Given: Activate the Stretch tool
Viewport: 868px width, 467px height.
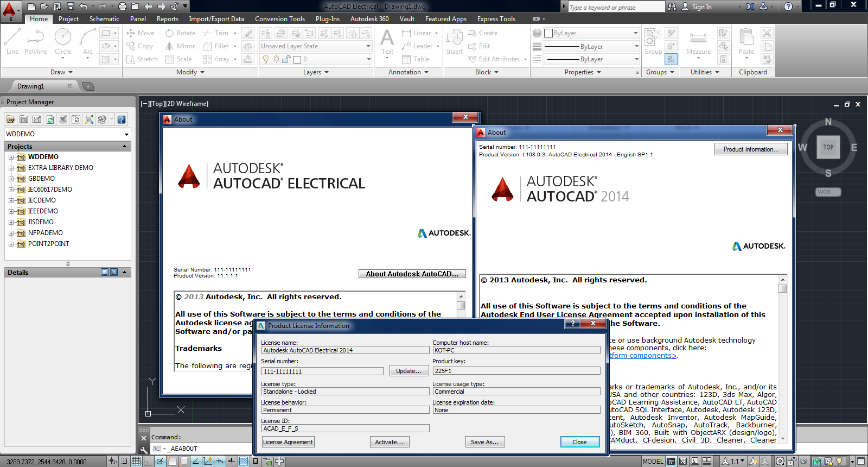Looking at the screenshot, I should tap(142, 59).
